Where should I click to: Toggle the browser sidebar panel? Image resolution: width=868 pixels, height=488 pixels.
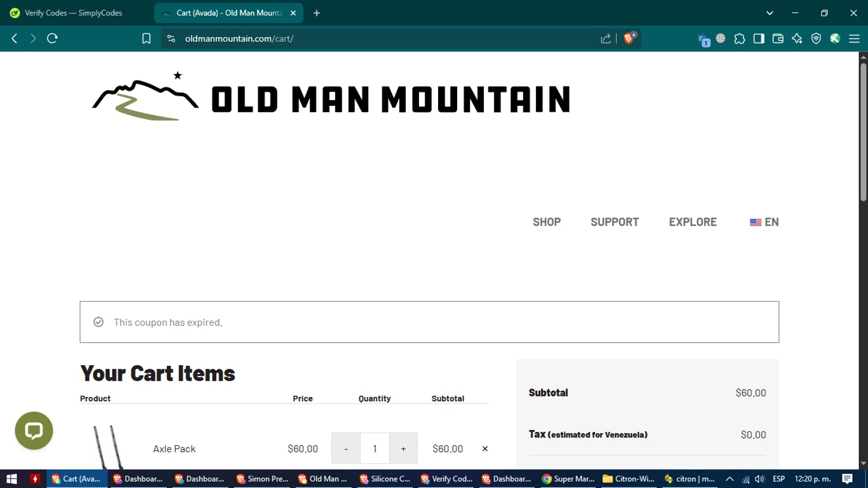point(759,38)
